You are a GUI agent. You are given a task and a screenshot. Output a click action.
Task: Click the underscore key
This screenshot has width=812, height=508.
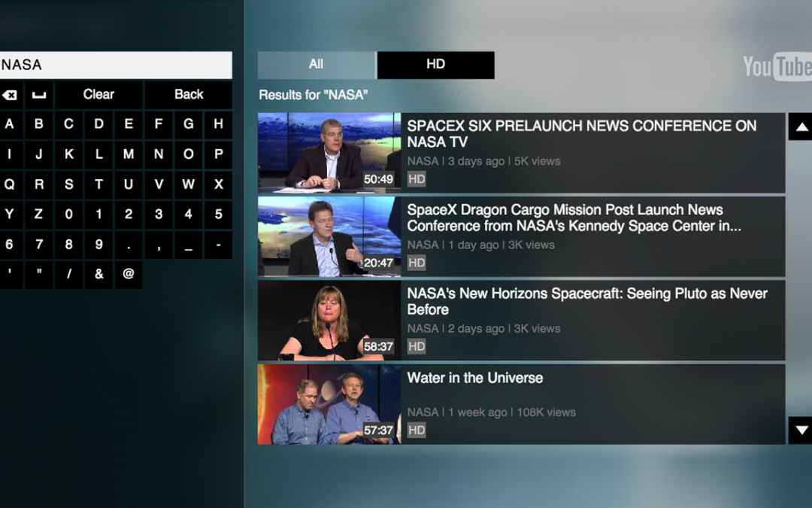click(x=189, y=245)
